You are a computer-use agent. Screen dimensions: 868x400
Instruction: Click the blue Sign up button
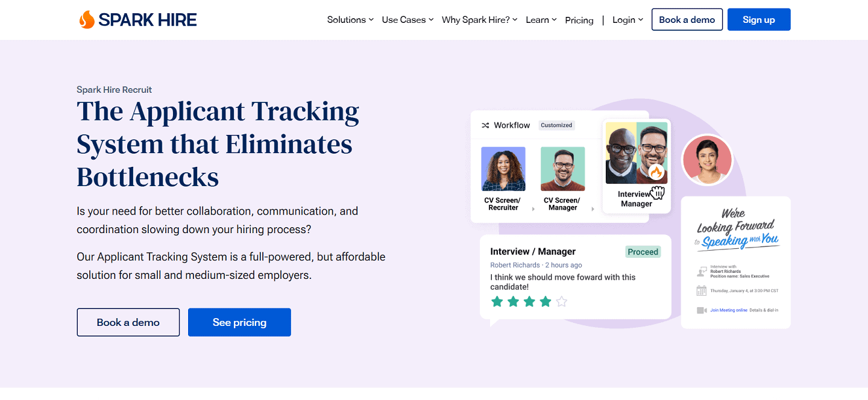(759, 19)
